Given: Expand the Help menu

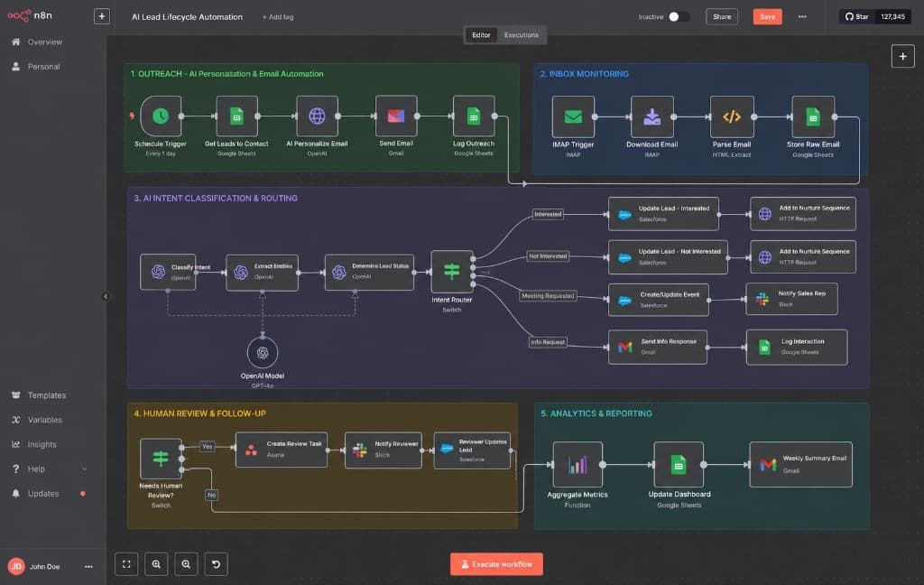Looking at the screenshot, I should [x=51, y=469].
